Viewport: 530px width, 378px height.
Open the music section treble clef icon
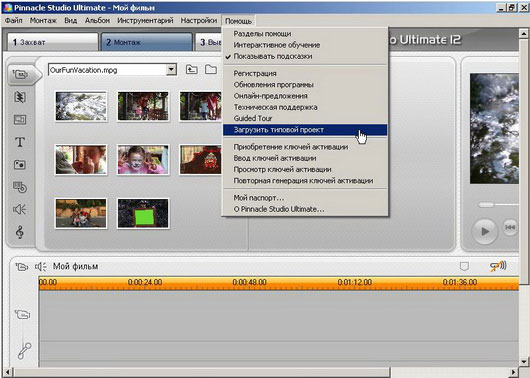click(20, 232)
